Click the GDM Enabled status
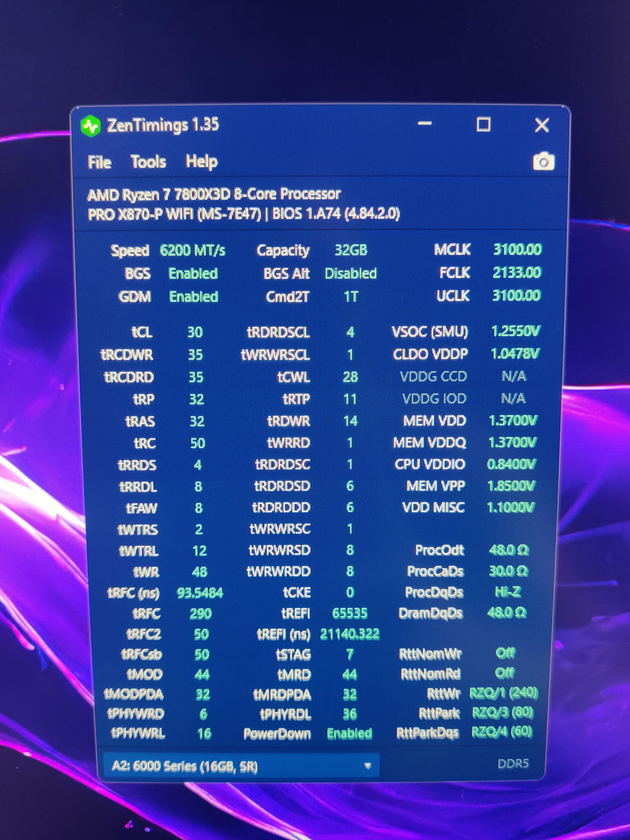This screenshot has height=840, width=630. tap(193, 297)
